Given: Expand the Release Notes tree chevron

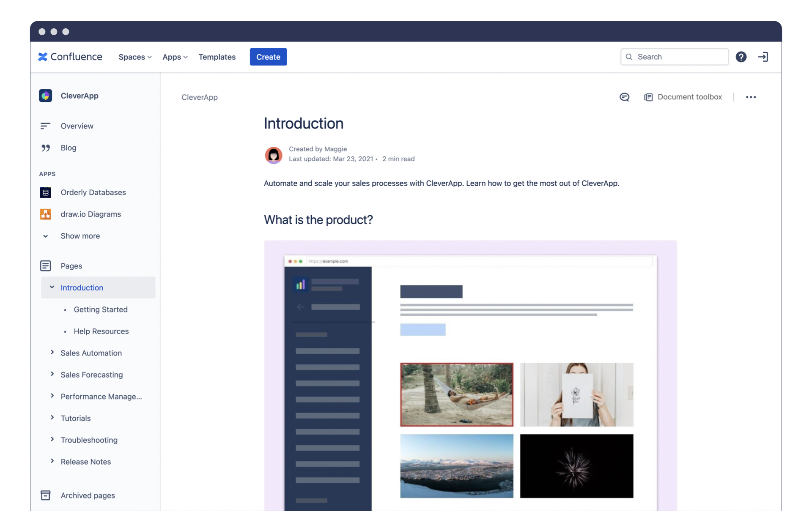Looking at the screenshot, I should coord(52,461).
